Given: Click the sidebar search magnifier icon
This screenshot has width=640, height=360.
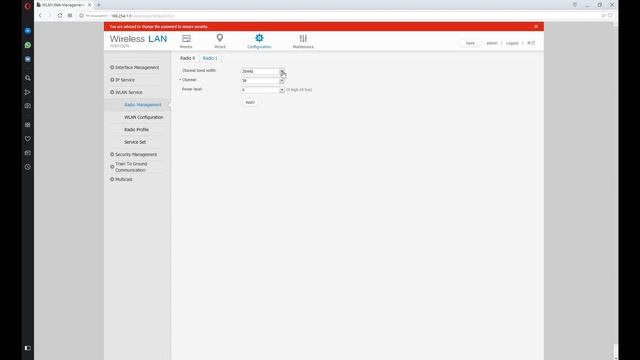Looking at the screenshot, I should pos(28,78).
